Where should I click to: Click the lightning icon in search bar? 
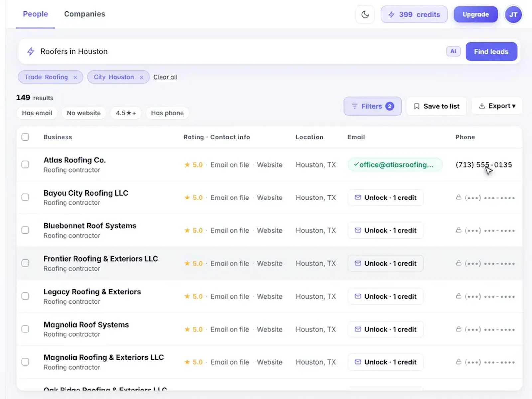coord(31,51)
